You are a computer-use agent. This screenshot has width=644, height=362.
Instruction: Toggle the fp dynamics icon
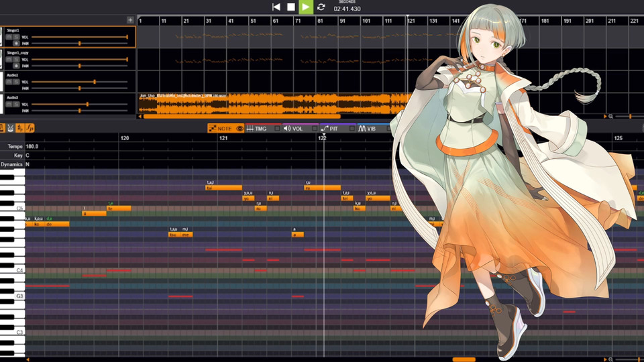coord(30,128)
